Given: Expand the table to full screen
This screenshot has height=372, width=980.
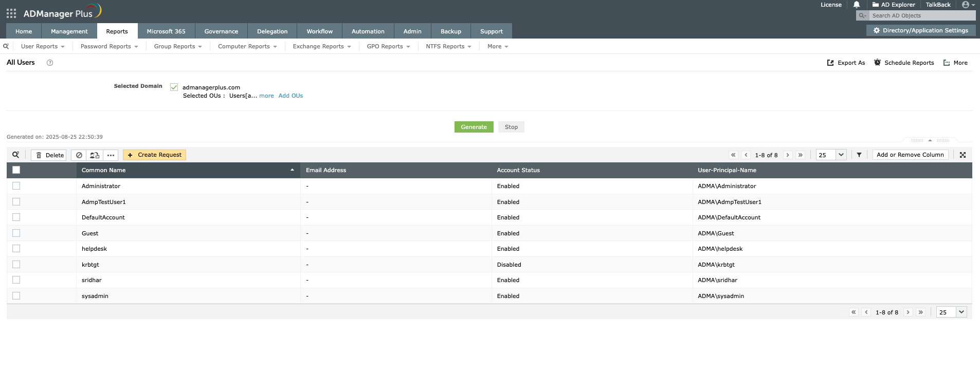Looking at the screenshot, I should pyautogui.click(x=963, y=155).
